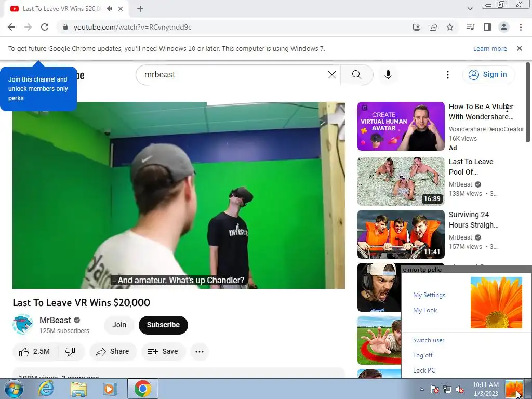Image resolution: width=532 pixels, height=399 pixels.
Task: Open network status icon in tray
Action: tap(447, 389)
